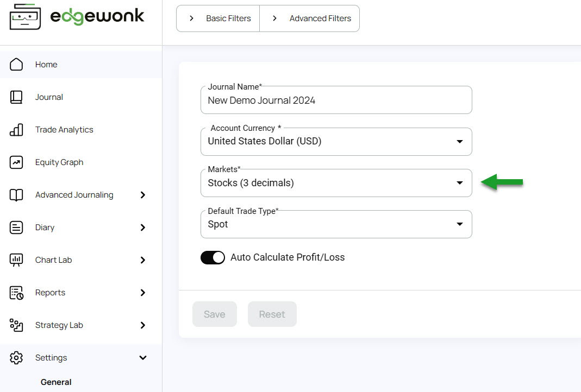Click the Journal Name text field
The image size is (581, 392).
pos(336,100)
